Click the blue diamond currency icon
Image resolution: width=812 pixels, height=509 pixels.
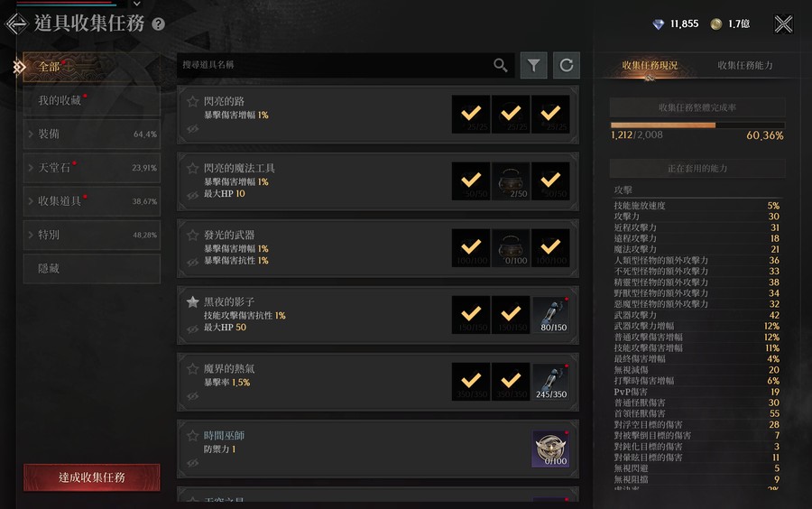659,24
